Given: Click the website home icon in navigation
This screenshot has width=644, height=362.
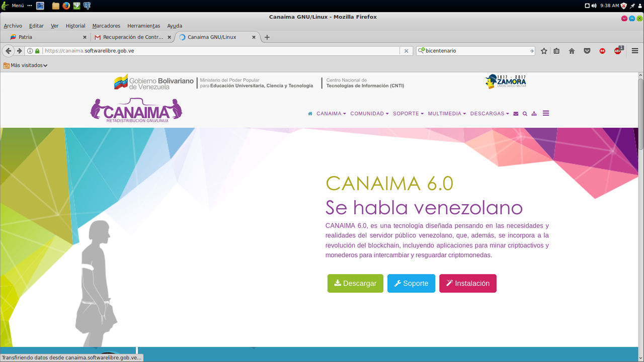Looking at the screenshot, I should pos(310,114).
